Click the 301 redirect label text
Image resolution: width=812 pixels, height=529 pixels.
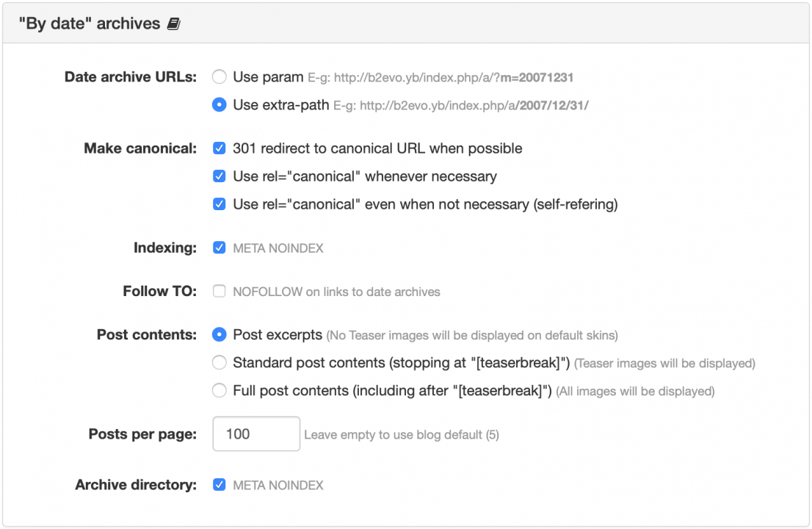point(377,148)
